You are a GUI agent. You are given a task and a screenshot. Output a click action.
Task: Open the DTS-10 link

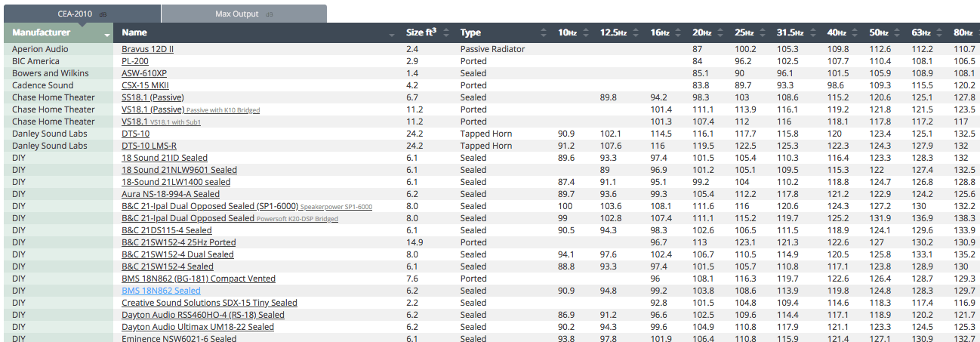tap(135, 134)
